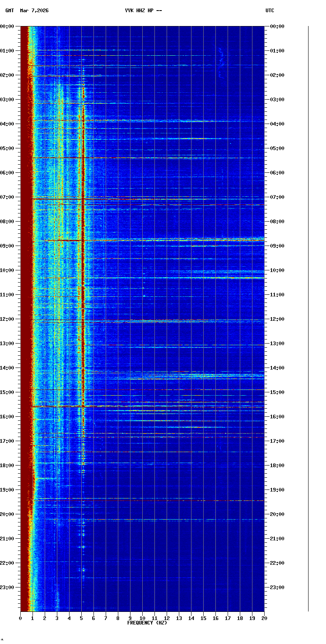Click the 09:00 time label on left axis
326x644 pixels.
click(x=7, y=246)
